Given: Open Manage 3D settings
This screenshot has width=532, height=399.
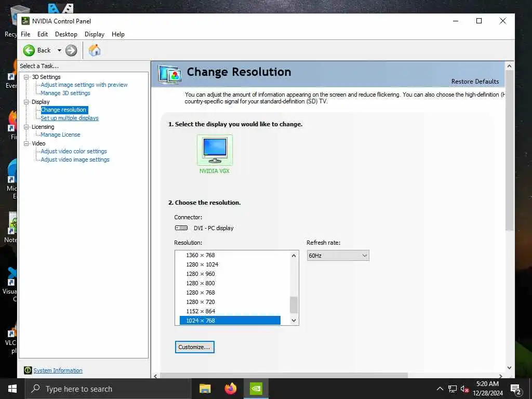Looking at the screenshot, I should coord(65,93).
